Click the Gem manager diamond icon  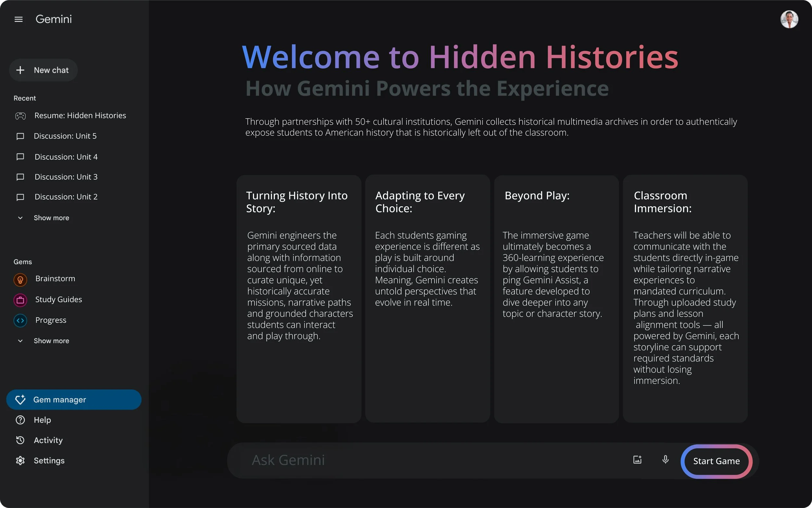coord(20,399)
